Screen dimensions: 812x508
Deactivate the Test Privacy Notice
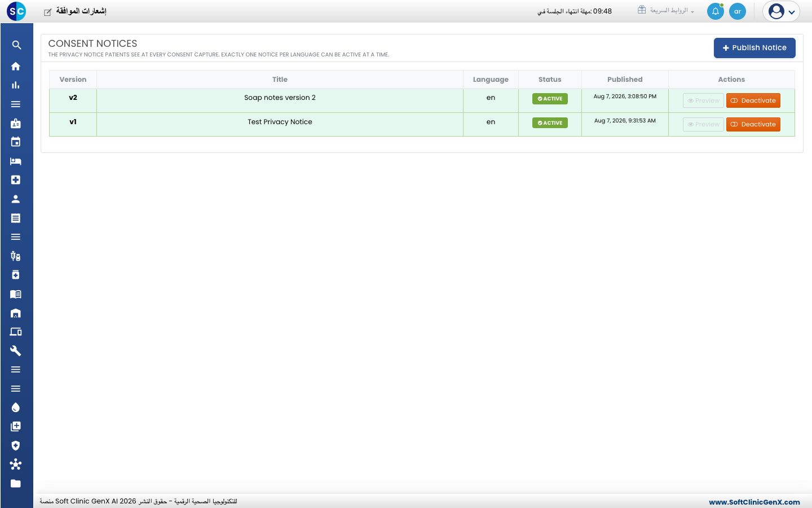(753, 124)
